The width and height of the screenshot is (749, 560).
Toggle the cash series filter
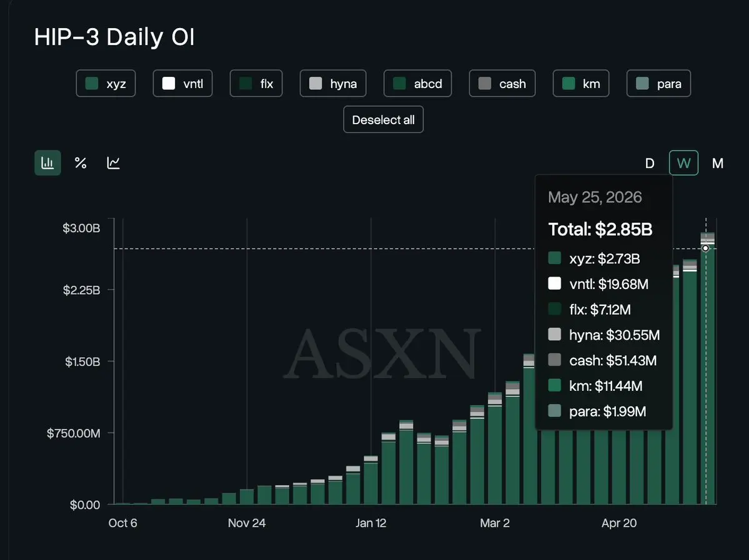click(x=502, y=84)
